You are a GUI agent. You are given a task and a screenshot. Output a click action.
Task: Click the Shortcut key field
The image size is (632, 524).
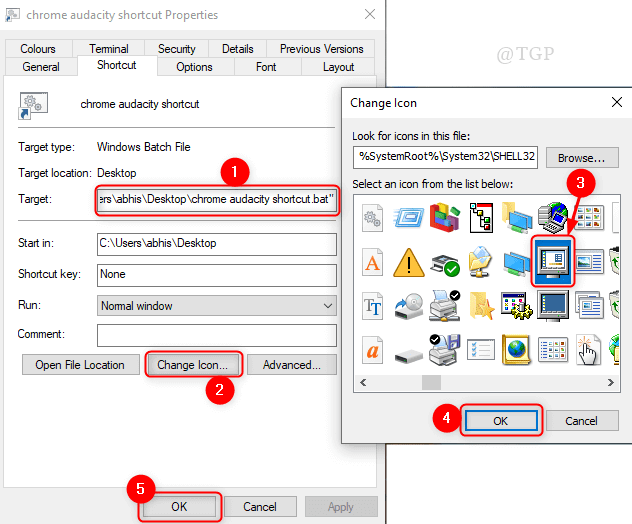(216, 275)
